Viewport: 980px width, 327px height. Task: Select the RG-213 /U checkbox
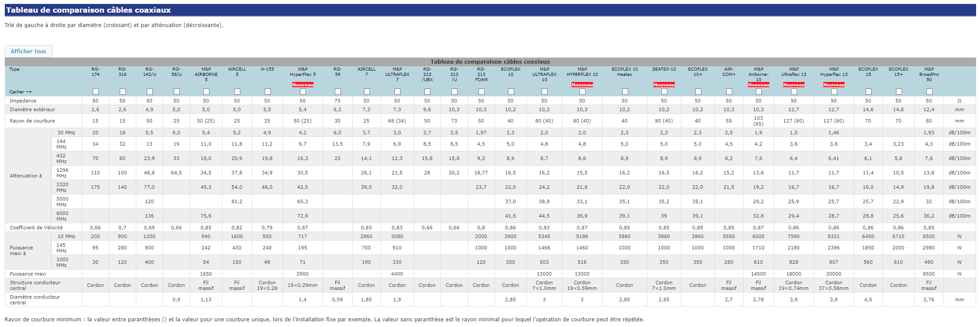point(455,92)
